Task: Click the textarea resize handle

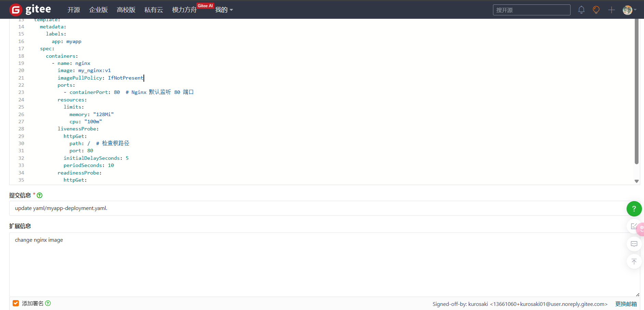Action: pyautogui.click(x=638, y=294)
